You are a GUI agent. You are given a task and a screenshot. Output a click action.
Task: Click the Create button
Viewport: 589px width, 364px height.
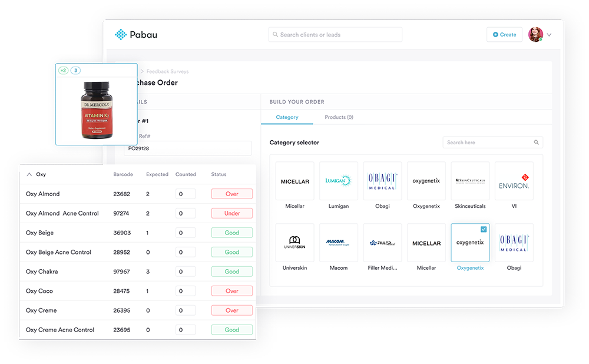504,35
